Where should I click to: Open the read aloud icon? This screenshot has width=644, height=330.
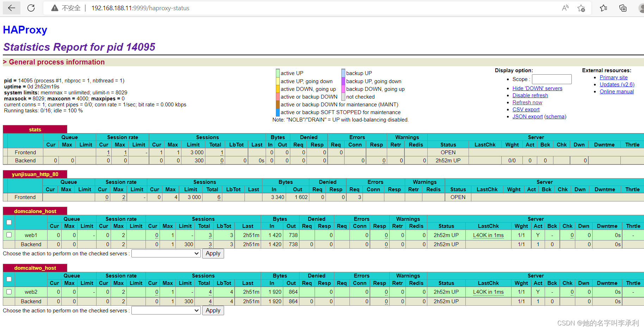tap(565, 8)
